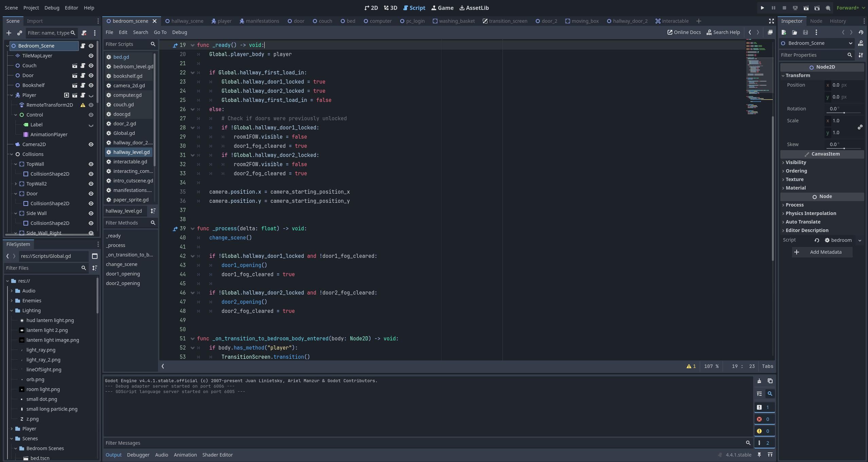Pause the running project
Viewport: 868px width, 462px height.
click(x=773, y=8)
